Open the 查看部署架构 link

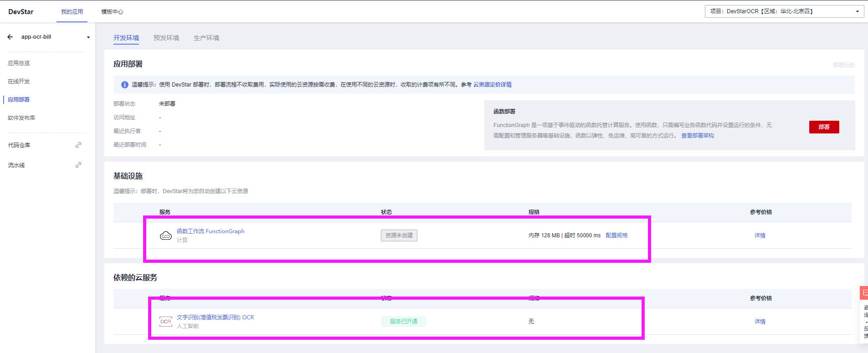coord(698,136)
